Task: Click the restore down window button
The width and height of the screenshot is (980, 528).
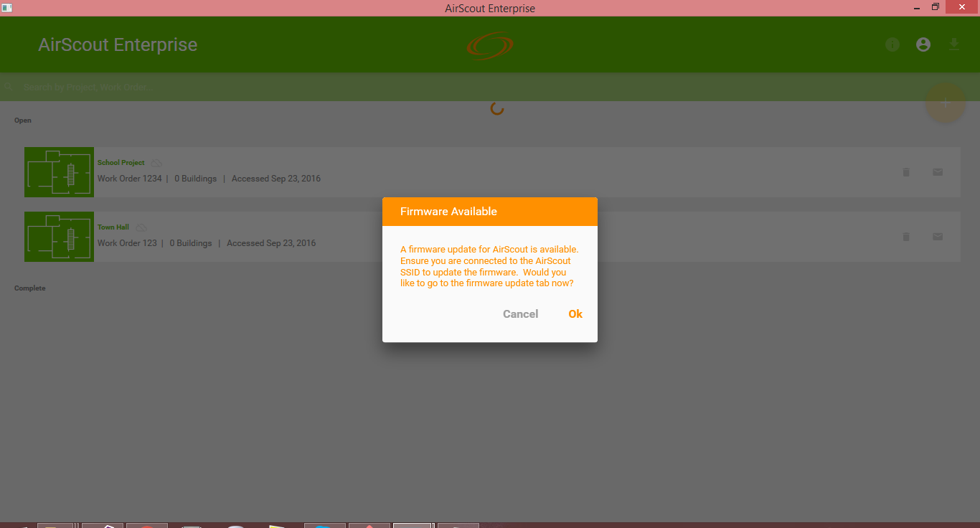Action: 935,7
